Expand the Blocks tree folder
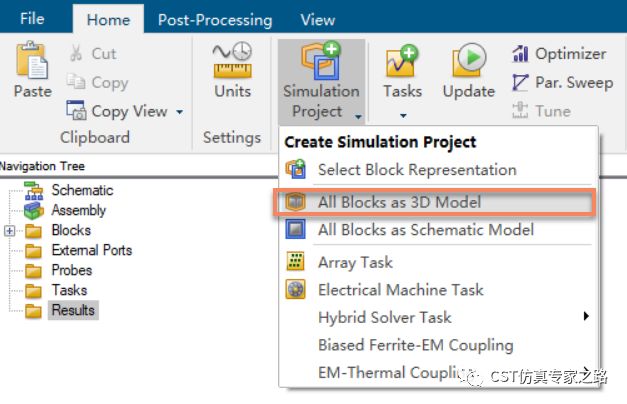Screen dimensions: 627x404 coord(10,231)
